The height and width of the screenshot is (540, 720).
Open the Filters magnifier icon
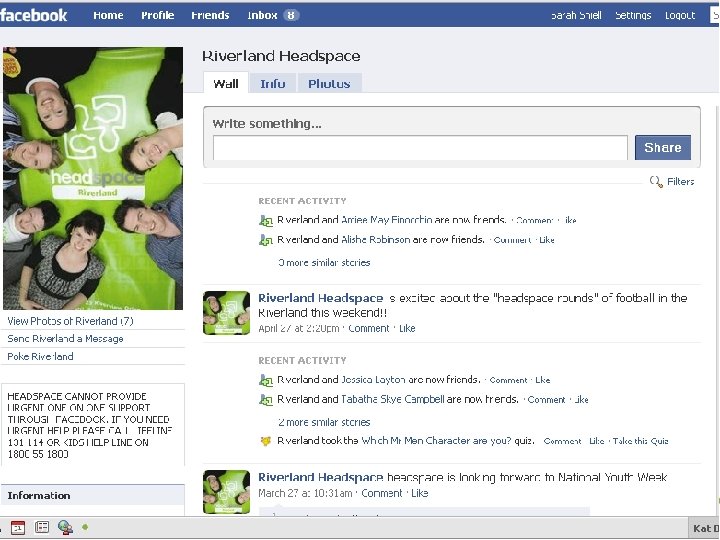[656, 182]
